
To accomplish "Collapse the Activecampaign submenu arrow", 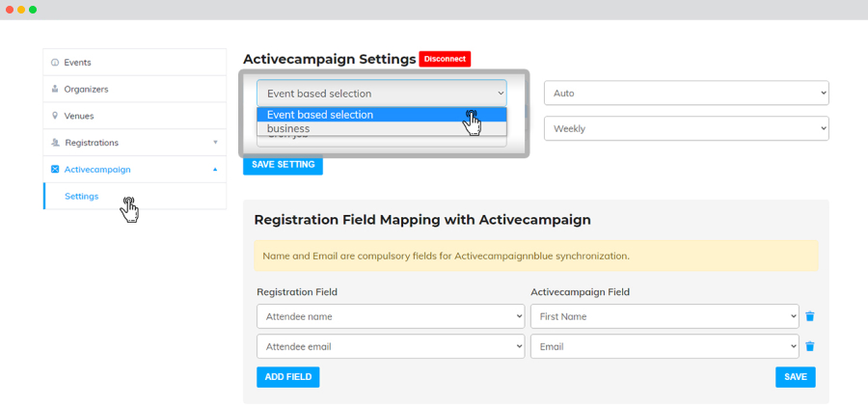I will coord(215,170).
